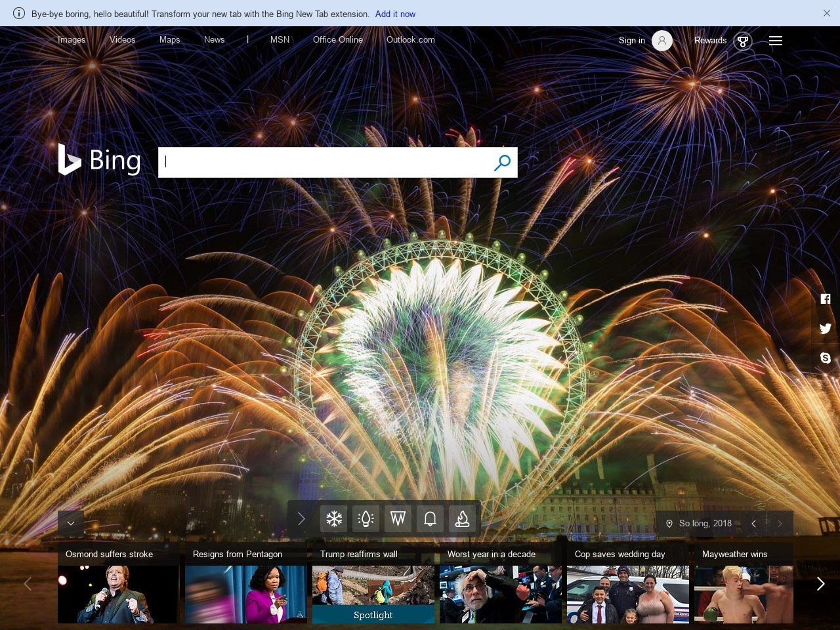Advance news carousel to next
840x630 pixels.
point(820,583)
